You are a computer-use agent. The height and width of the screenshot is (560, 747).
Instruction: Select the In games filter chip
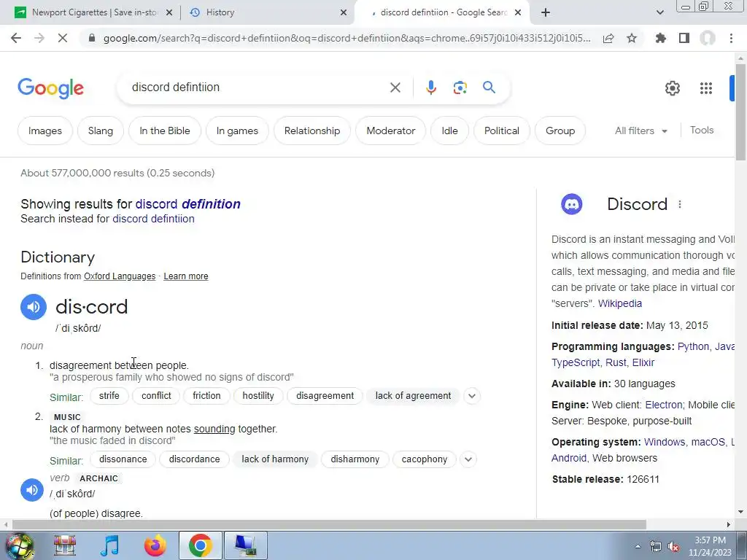(x=237, y=131)
